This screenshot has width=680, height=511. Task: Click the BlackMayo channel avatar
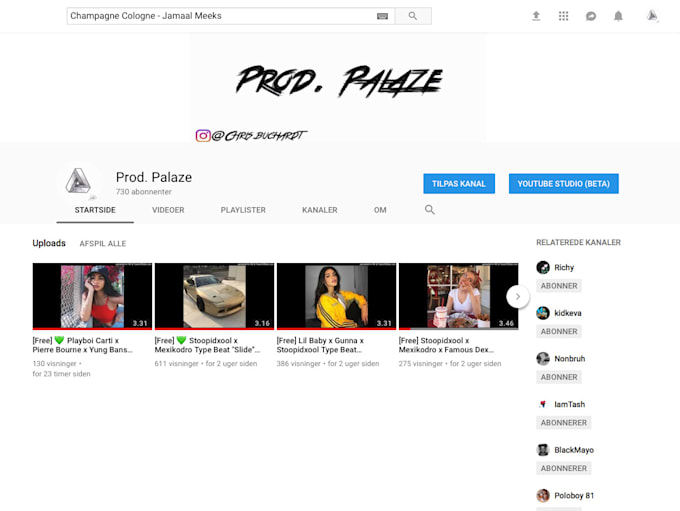[x=543, y=450]
